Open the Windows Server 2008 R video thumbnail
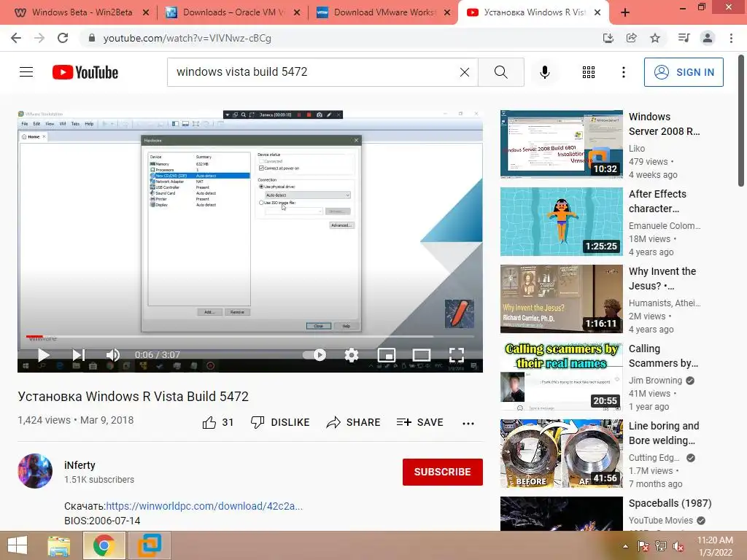Screen dimensions: 747x560 point(562,144)
